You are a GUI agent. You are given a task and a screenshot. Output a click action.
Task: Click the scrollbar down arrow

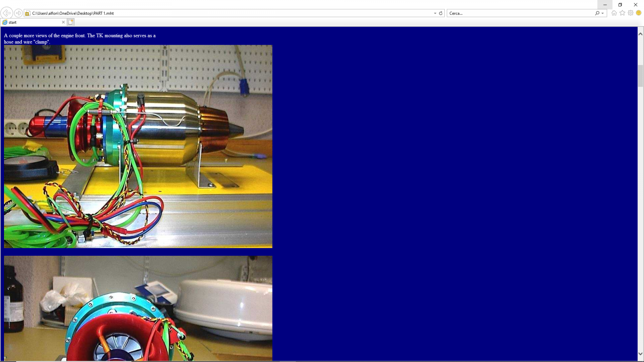coord(640,354)
